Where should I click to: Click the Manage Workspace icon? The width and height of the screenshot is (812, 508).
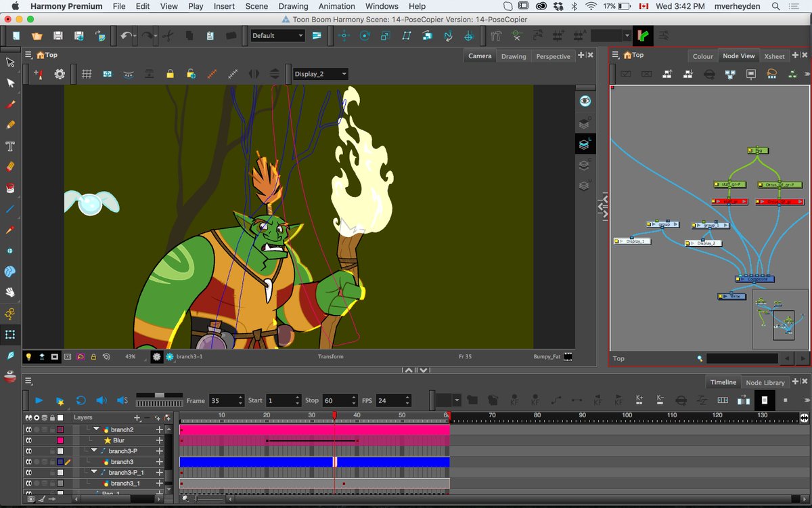316,35
